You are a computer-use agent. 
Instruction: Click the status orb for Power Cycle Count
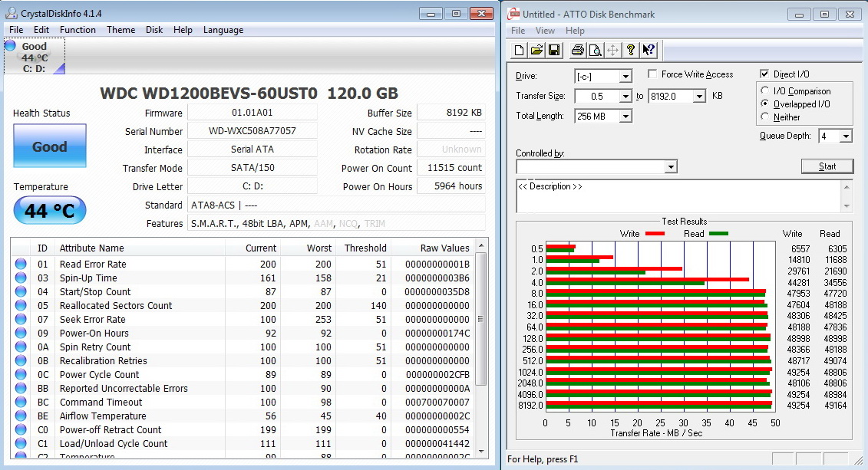(x=21, y=374)
